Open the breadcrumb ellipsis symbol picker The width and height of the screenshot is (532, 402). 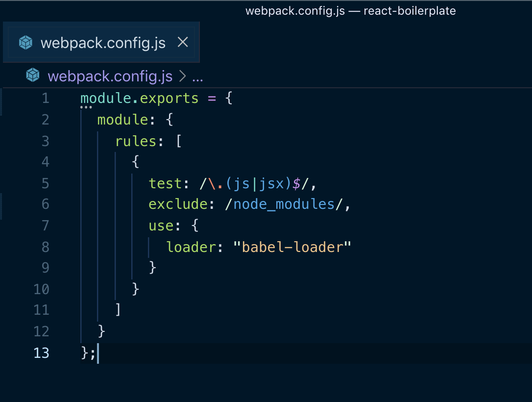click(198, 76)
